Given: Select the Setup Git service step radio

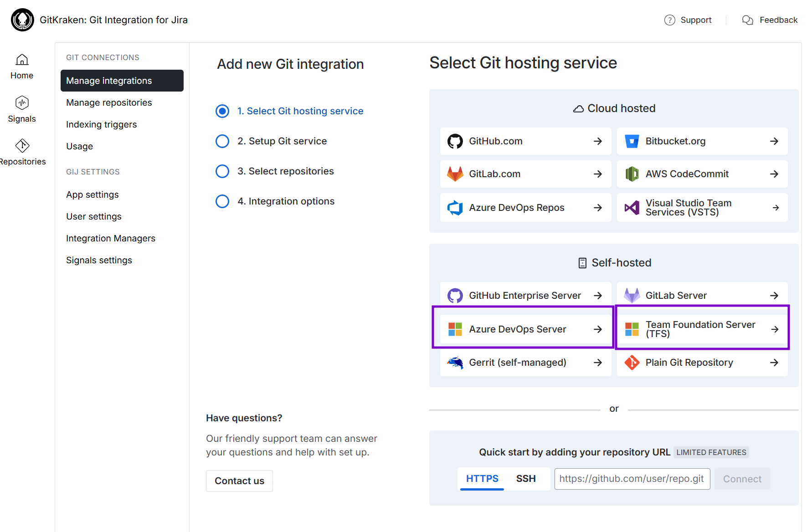Looking at the screenshot, I should [222, 141].
